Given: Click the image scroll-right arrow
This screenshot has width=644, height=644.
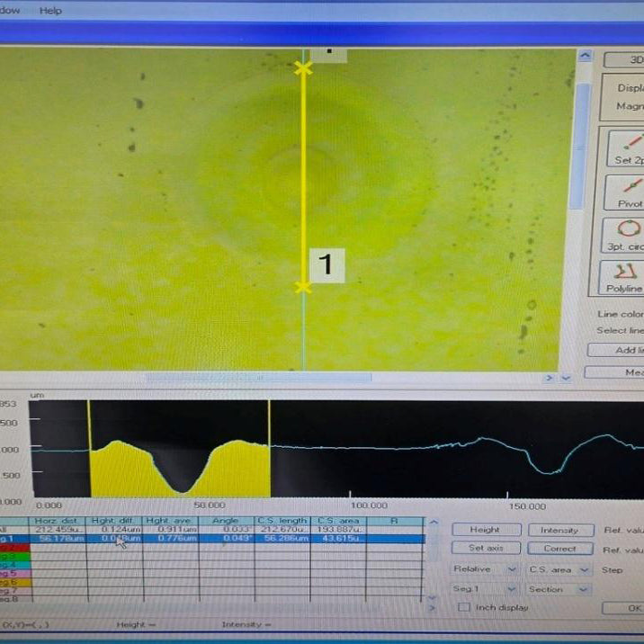Looking at the screenshot, I should pyautogui.click(x=550, y=378).
